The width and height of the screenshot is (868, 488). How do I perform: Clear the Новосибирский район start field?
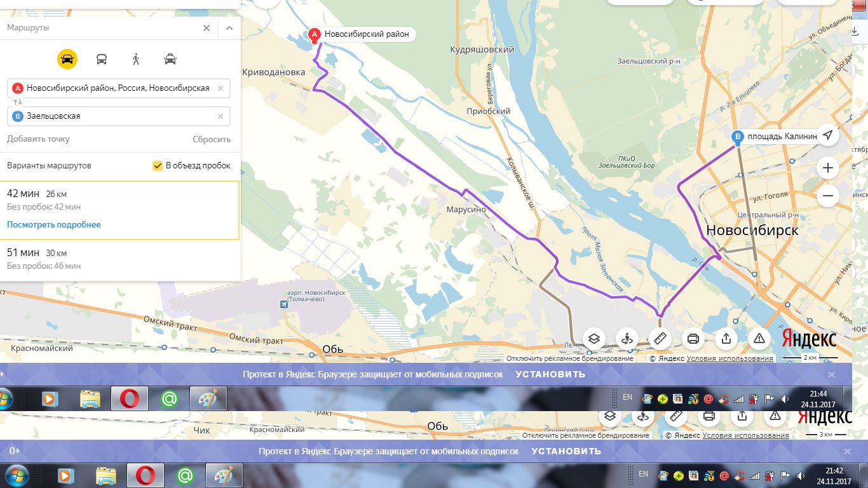[x=220, y=88]
